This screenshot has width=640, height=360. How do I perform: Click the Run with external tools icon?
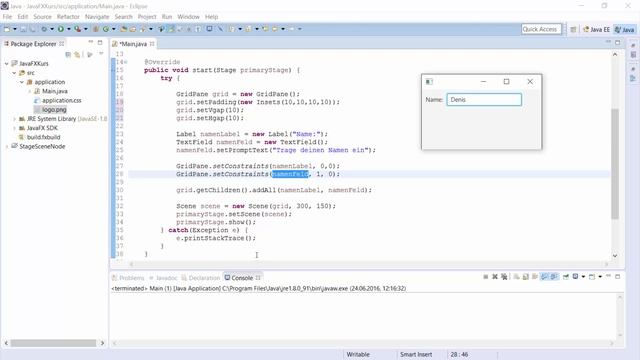77,29
